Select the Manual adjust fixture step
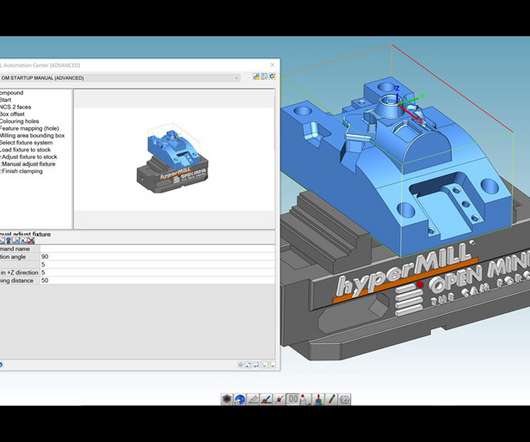This screenshot has width=530, height=442. click(x=28, y=164)
